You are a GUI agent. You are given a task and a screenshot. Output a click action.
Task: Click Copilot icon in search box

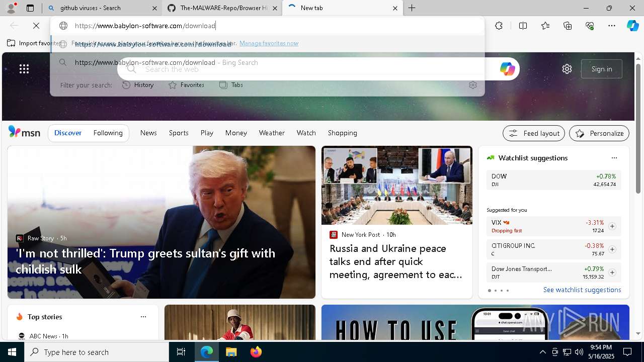coord(507,69)
